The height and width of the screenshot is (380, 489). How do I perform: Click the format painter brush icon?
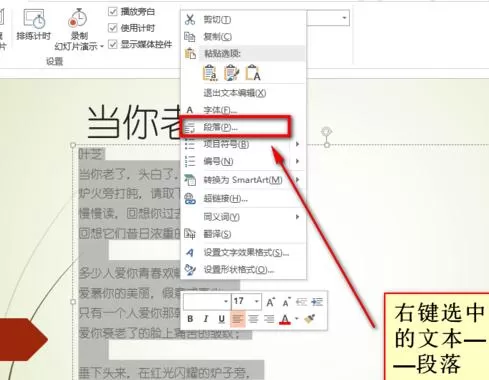(310, 319)
